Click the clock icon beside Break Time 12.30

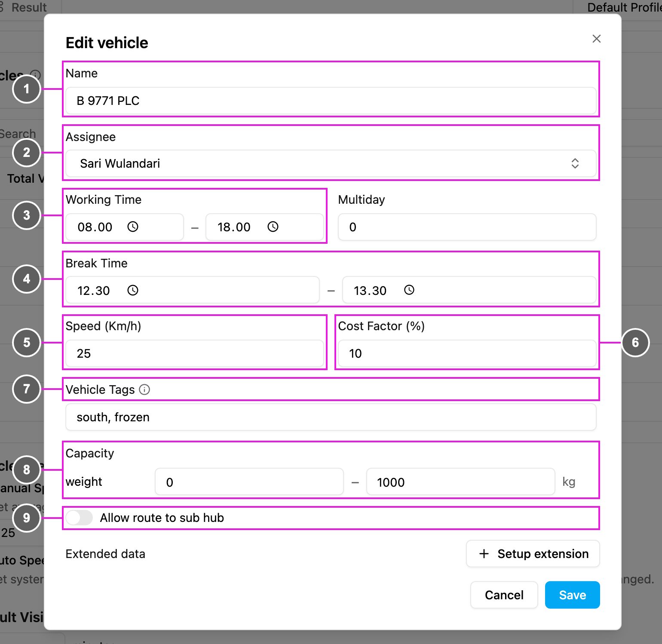point(133,290)
